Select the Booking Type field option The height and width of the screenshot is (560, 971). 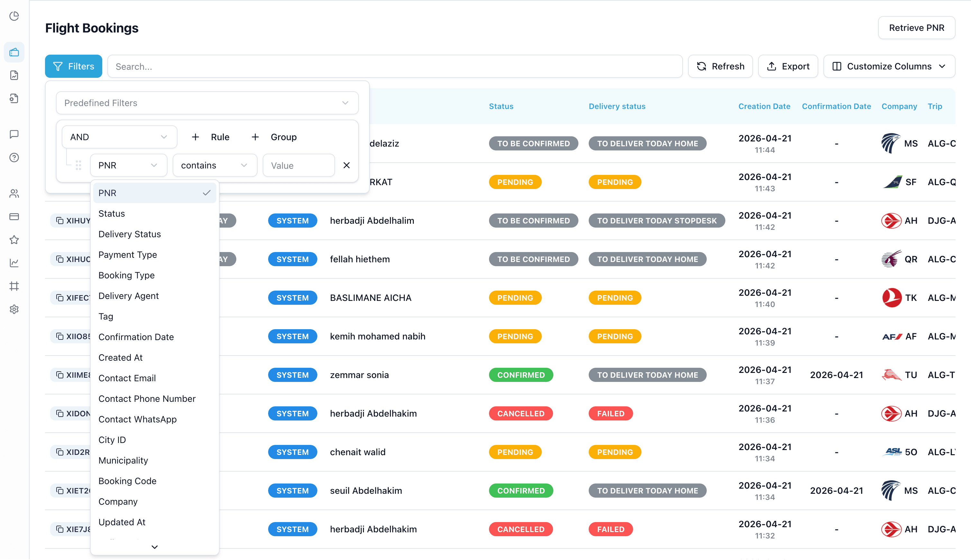(155, 275)
